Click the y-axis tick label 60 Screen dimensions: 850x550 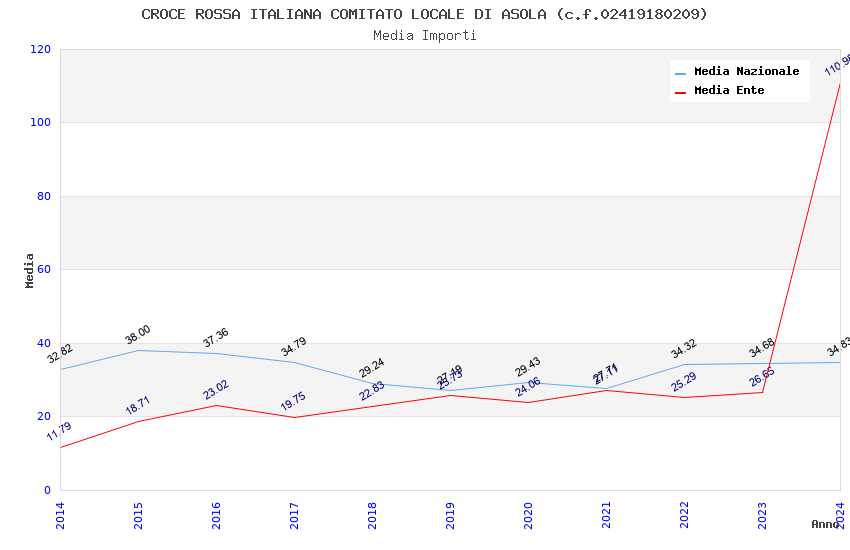coord(44,269)
